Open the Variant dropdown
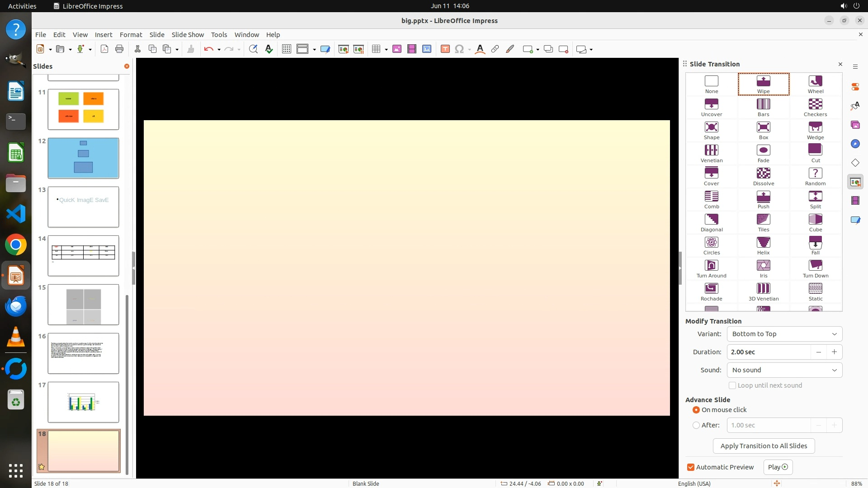The width and height of the screenshot is (868, 488). [784, 334]
